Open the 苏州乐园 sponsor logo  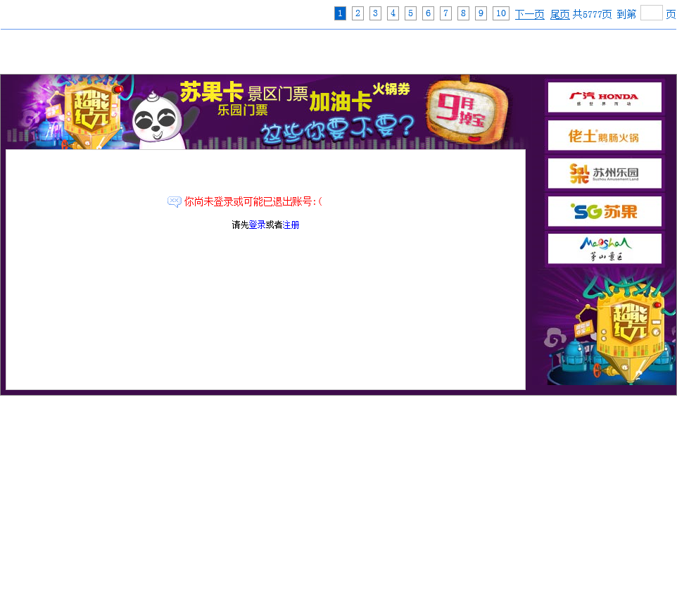click(605, 173)
